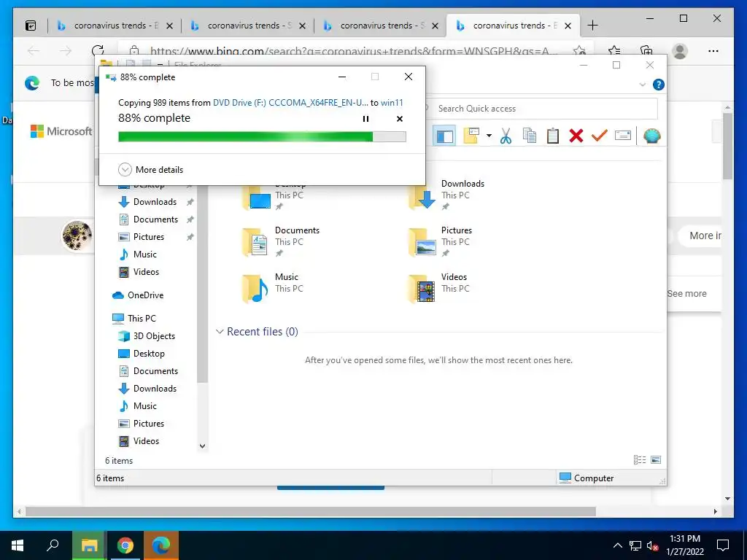
Task: Refresh the Edge page
Action: tap(98, 50)
